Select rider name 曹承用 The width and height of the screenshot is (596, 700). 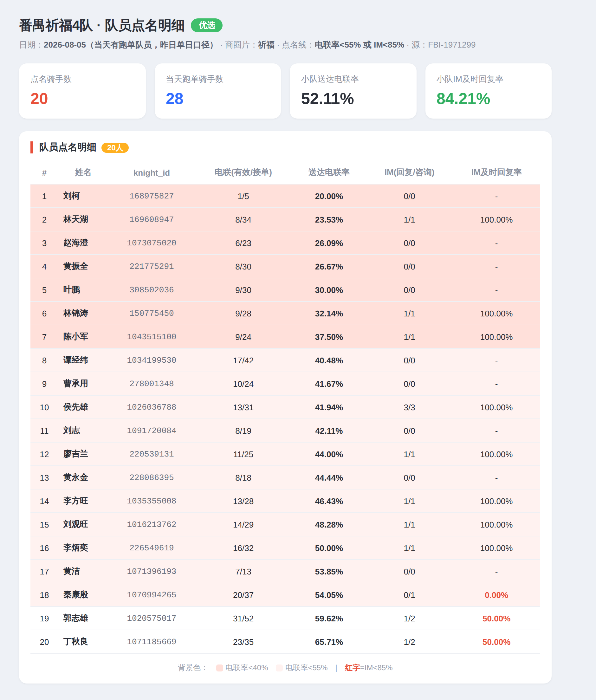(x=76, y=384)
